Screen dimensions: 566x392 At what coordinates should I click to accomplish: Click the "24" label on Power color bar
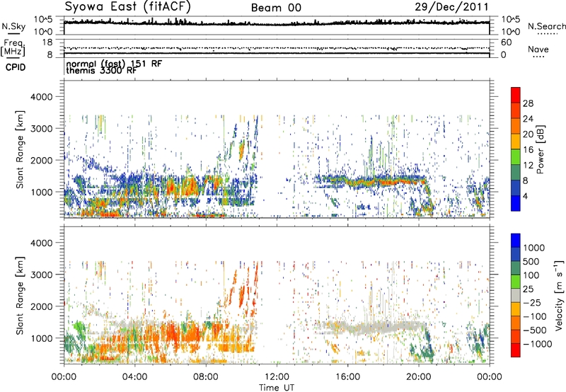(x=528, y=119)
